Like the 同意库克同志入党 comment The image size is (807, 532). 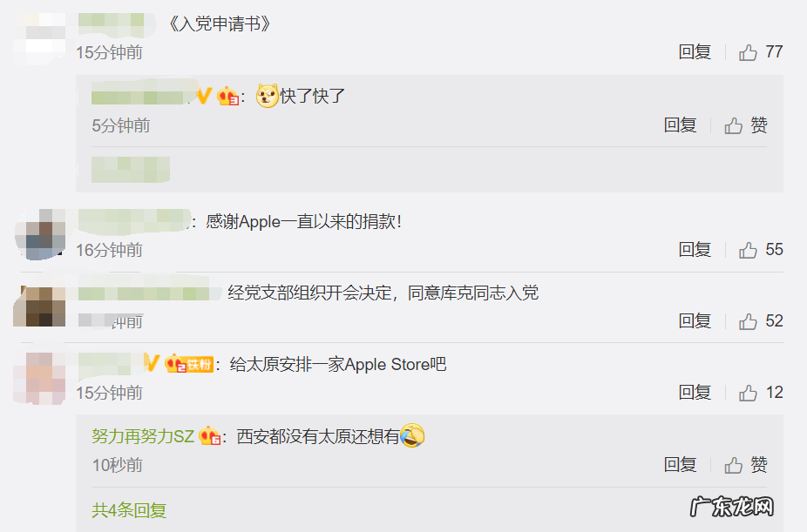coord(761,321)
